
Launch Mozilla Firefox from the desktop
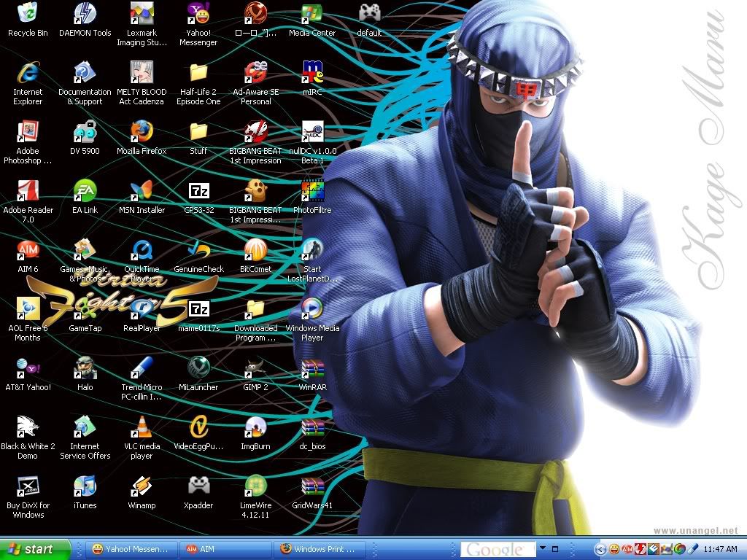point(142,131)
